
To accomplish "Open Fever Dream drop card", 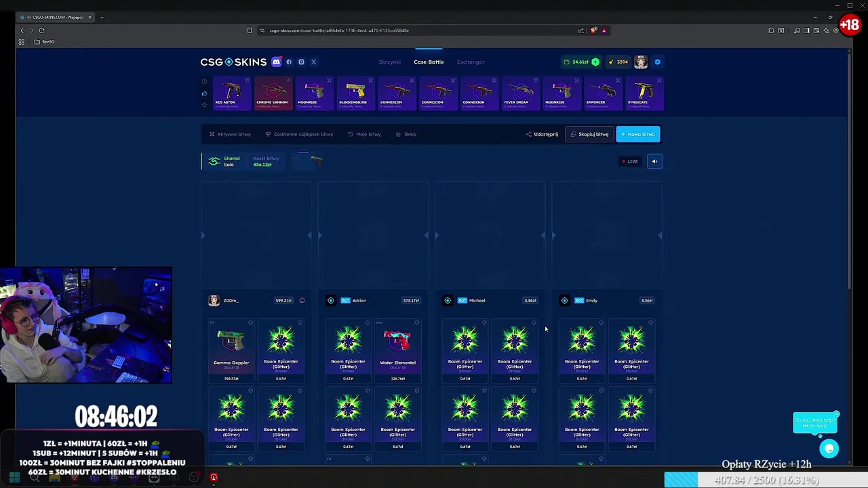I will (x=519, y=93).
